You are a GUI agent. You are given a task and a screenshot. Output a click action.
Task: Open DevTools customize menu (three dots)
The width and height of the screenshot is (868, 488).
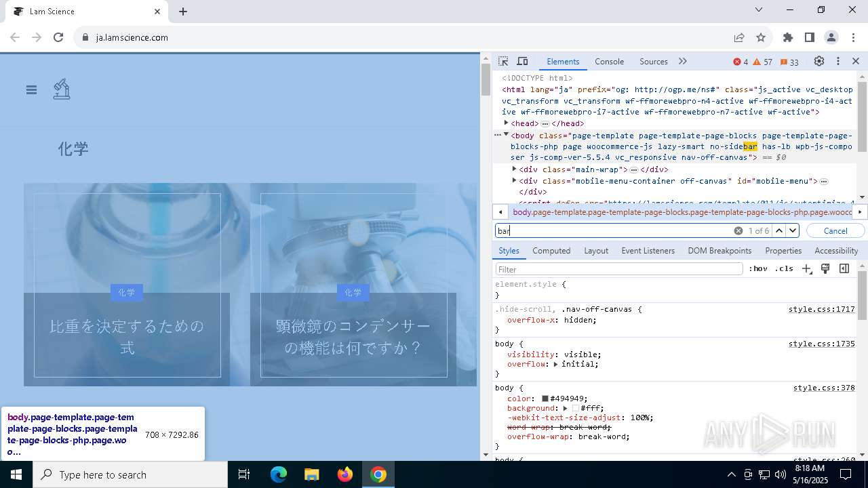(x=838, y=61)
